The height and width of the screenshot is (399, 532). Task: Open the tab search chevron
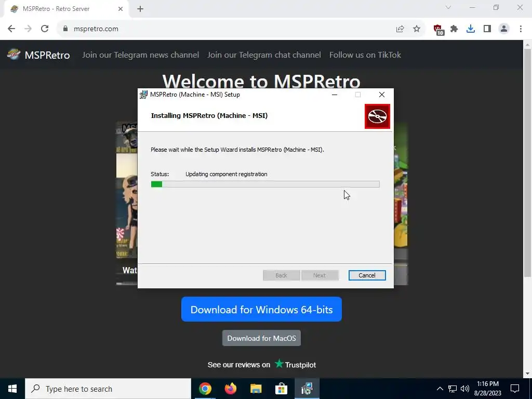448,7
